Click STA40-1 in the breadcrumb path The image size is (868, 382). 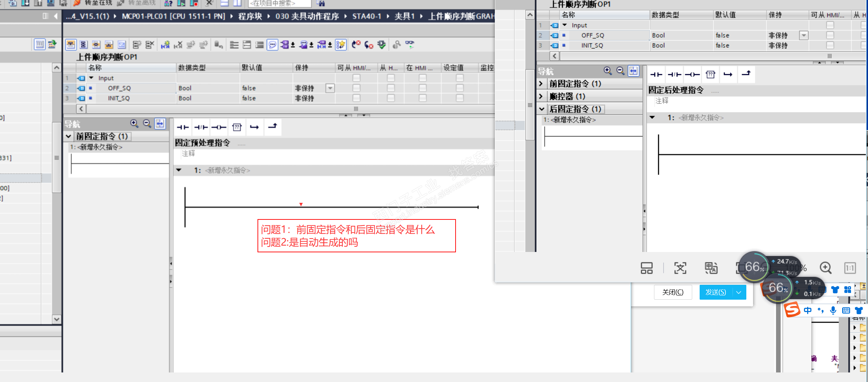pyautogui.click(x=366, y=16)
